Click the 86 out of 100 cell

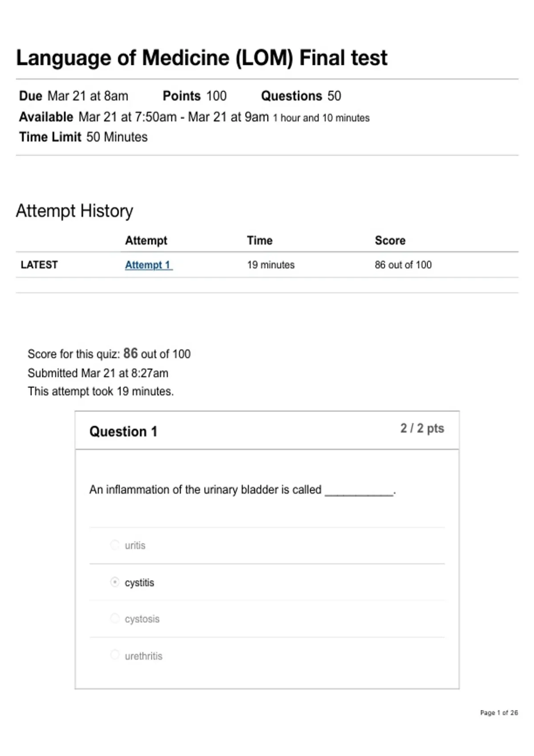pos(403,265)
